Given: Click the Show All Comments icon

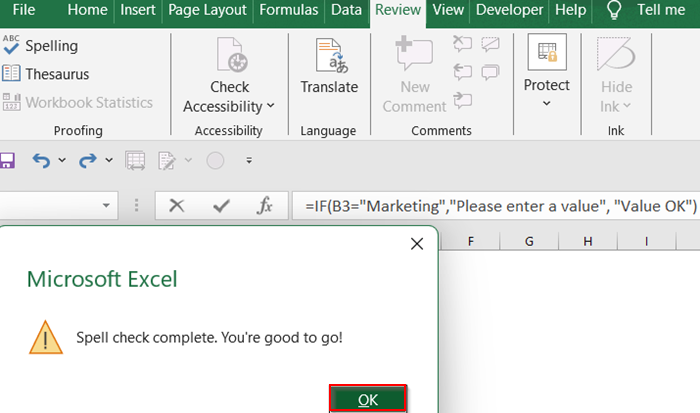Looking at the screenshot, I should coord(490,72).
